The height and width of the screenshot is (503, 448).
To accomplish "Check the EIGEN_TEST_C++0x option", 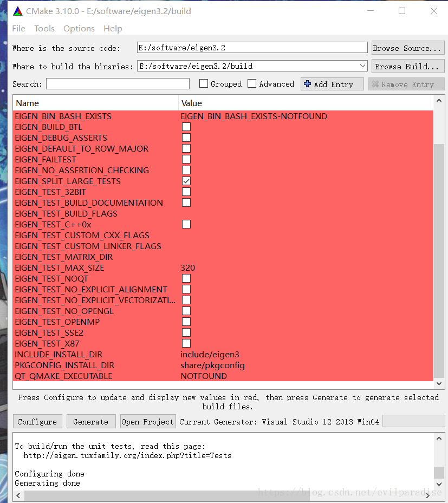I will 186,224.
